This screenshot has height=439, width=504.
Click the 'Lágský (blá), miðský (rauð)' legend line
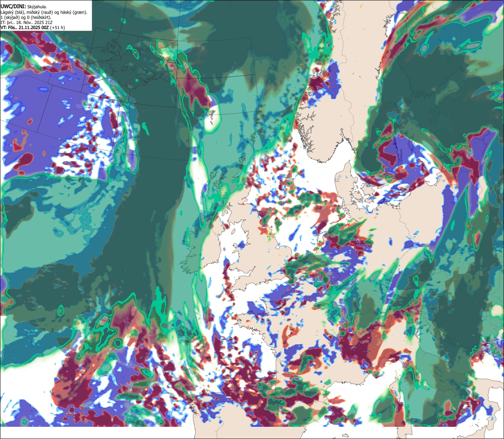44,12
